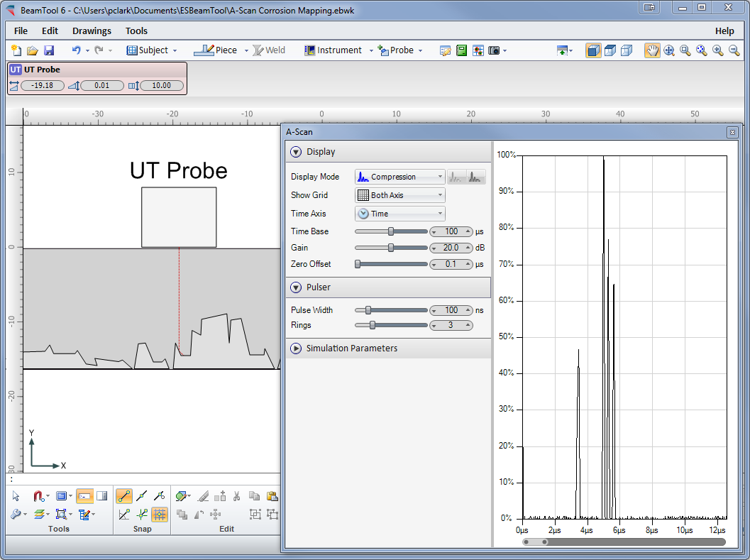Click the Time Base slider

(391, 231)
